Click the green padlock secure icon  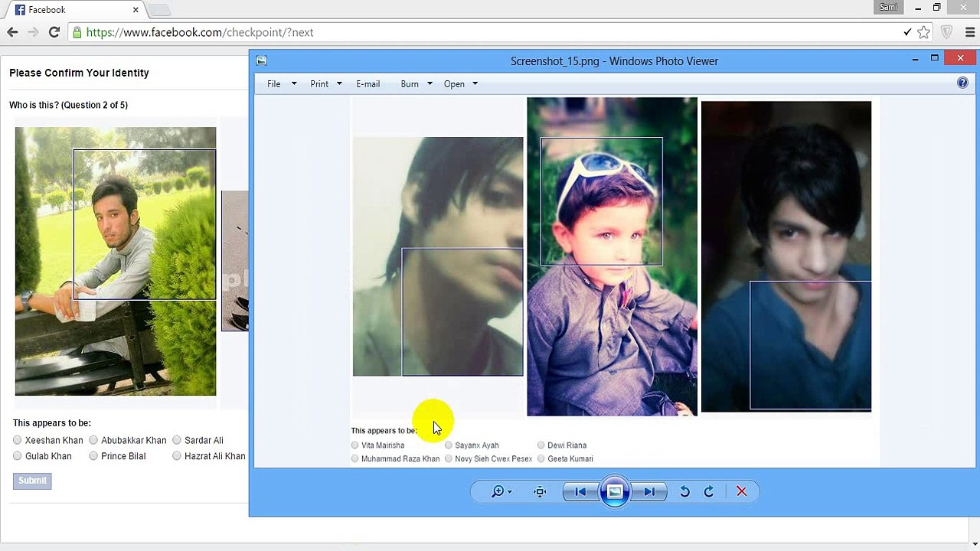pyautogui.click(x=77, y=32)
